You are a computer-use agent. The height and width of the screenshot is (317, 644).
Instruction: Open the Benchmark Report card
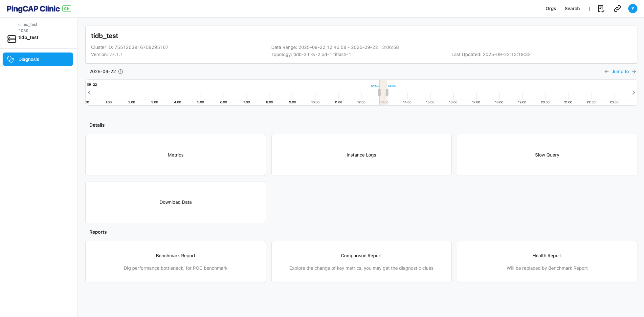tap(175, 262)
